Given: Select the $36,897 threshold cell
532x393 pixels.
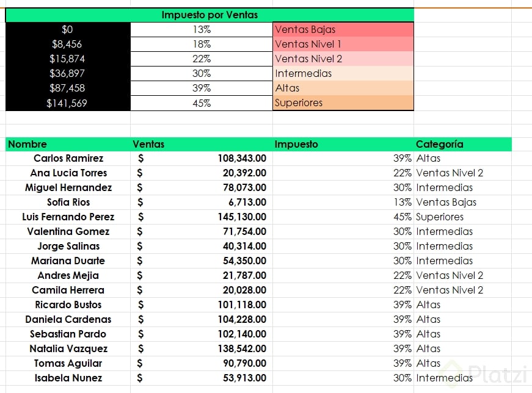Looking at the screenshot, I should [67, 73].
